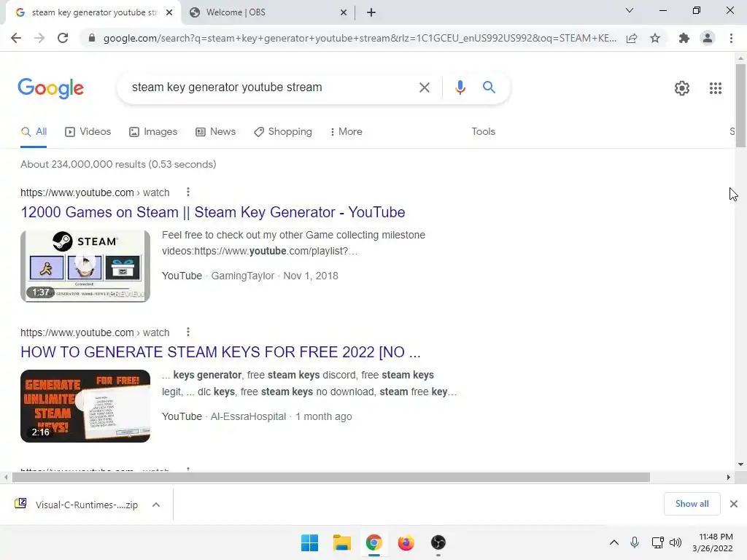Expand the tab search chevron
Viewport: 747px width, 560px height.
click(630, 10)
